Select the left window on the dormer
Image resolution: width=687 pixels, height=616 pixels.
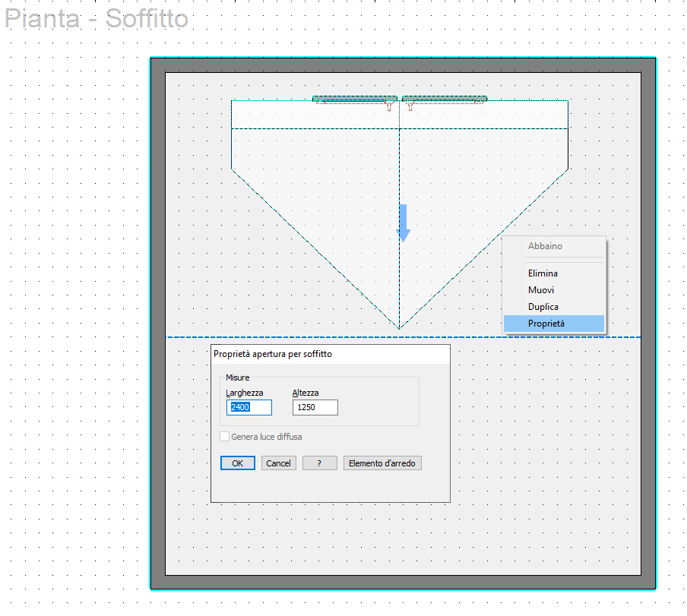(355, 100)
